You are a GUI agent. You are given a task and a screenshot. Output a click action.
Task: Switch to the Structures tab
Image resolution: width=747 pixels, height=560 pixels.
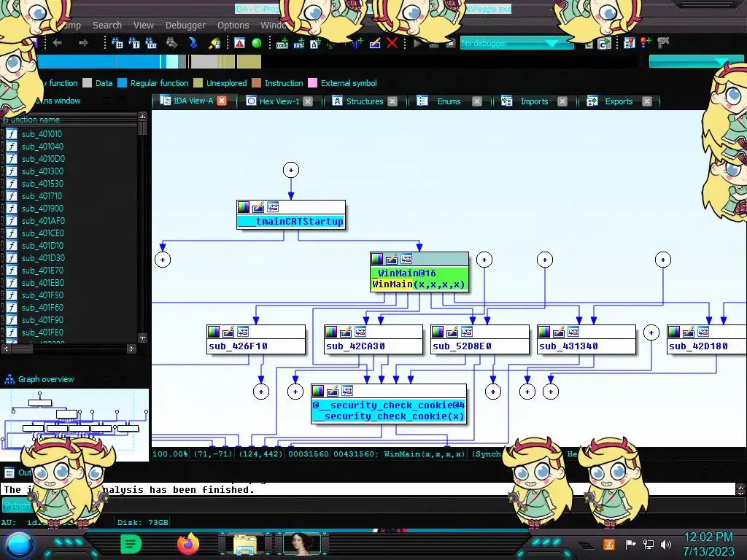365,101
